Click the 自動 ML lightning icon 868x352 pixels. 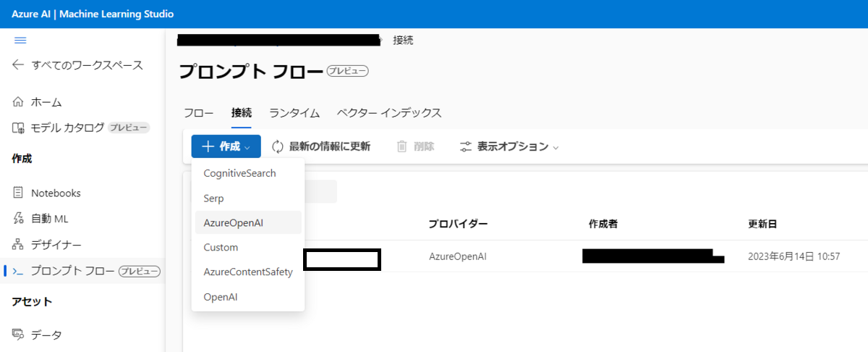coord(19,219)
